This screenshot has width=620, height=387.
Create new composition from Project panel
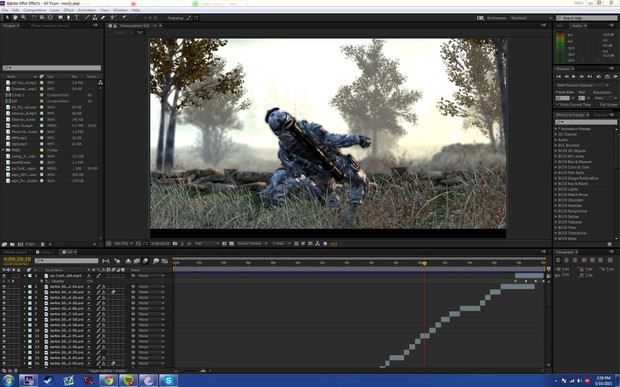tap(20, 244)
